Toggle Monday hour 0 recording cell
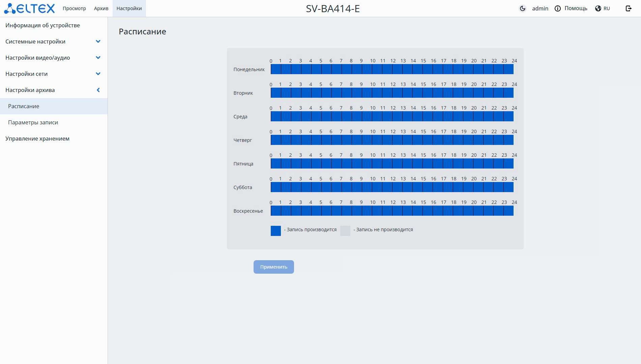The width and height of the screenshot is (641, 364). pyautogui.click(x=276, y=69)
